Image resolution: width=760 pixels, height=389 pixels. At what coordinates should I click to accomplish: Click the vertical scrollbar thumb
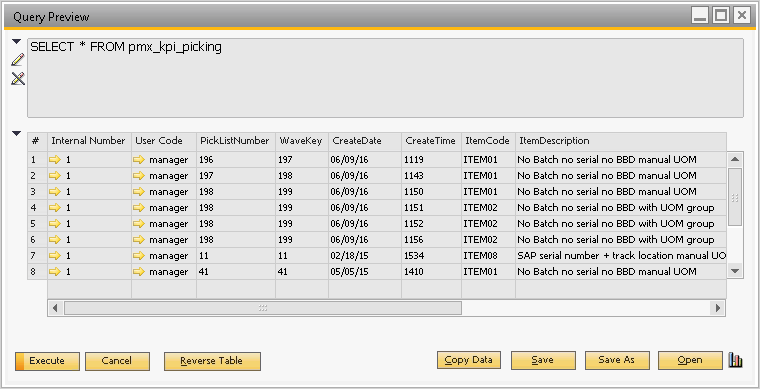click(735, 197)
